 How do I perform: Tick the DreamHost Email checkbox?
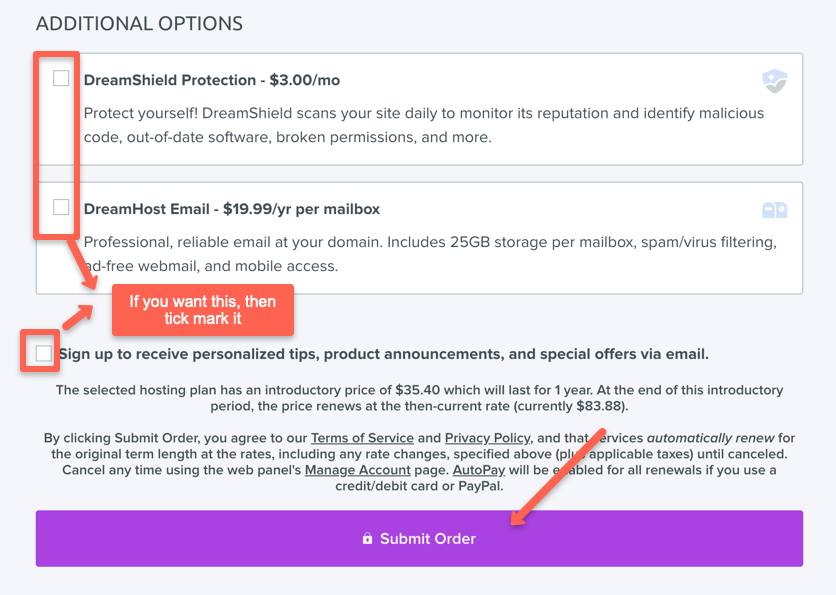pyautogui.click(x=60, y=208)
